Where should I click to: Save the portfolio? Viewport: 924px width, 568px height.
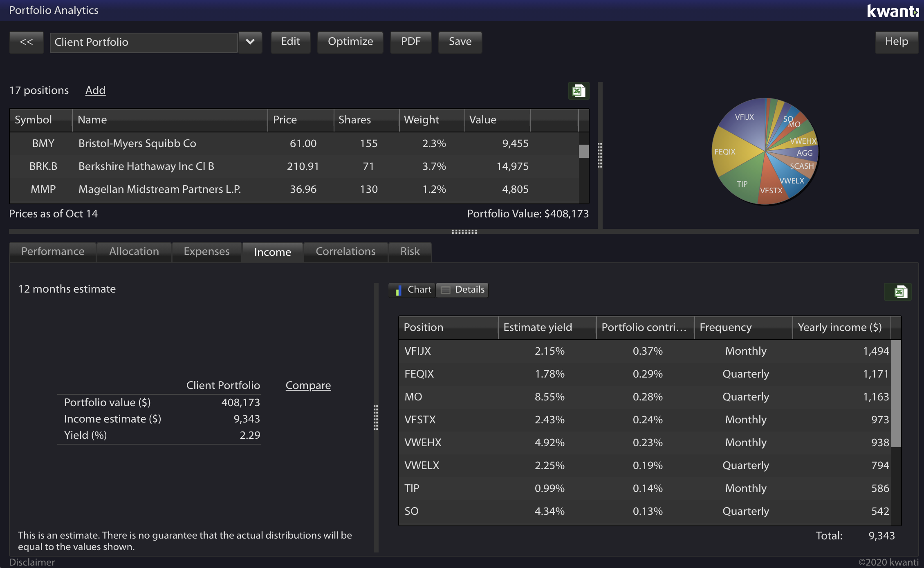[460, 42]
